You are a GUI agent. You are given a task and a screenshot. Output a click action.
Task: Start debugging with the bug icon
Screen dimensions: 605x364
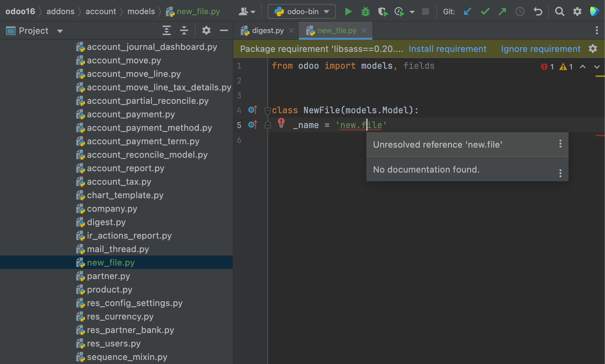pos(366,12)
